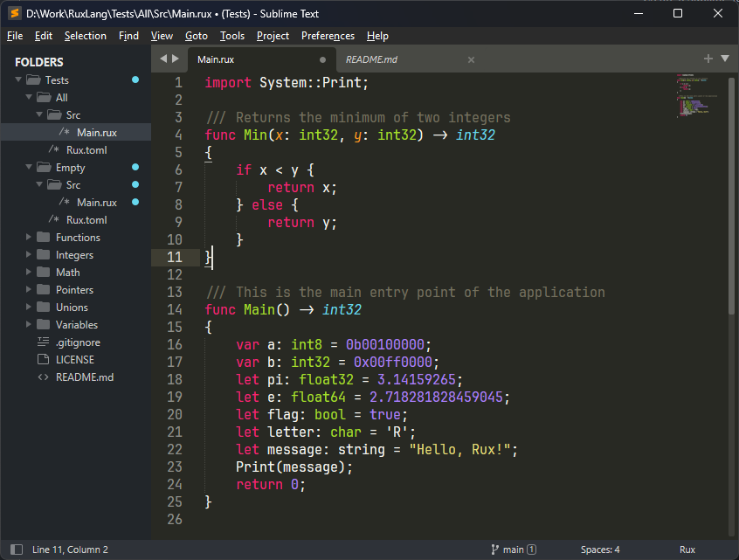Open the Preferences menu
739x560 pixels.
[x=328, y=36]
